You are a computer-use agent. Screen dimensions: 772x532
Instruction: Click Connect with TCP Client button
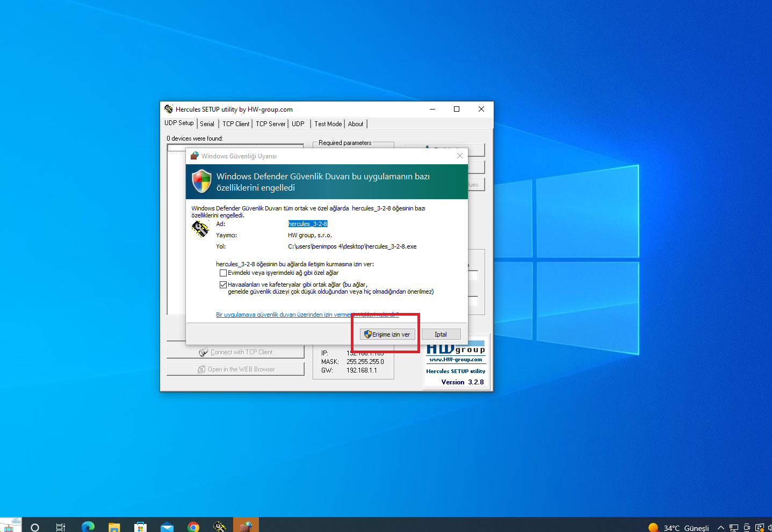point(235,352)
